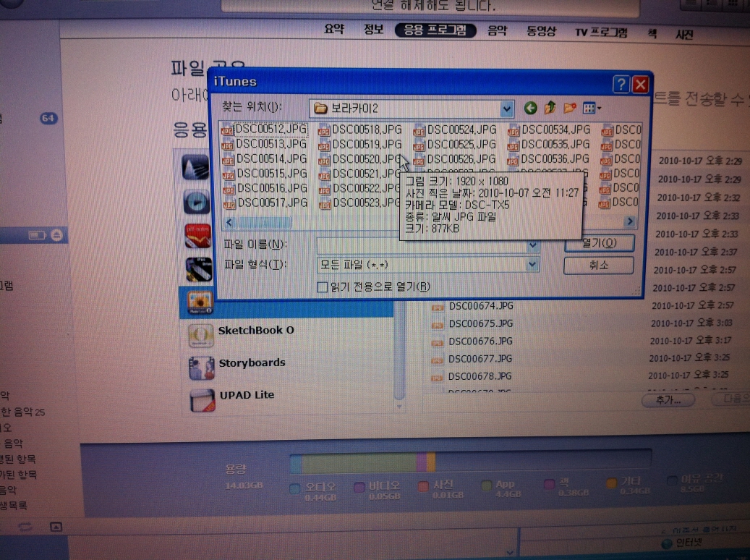The image size is (750, 560).
Task: Focus the 파일 이름 text field
Action: click(x=422, y=245)
